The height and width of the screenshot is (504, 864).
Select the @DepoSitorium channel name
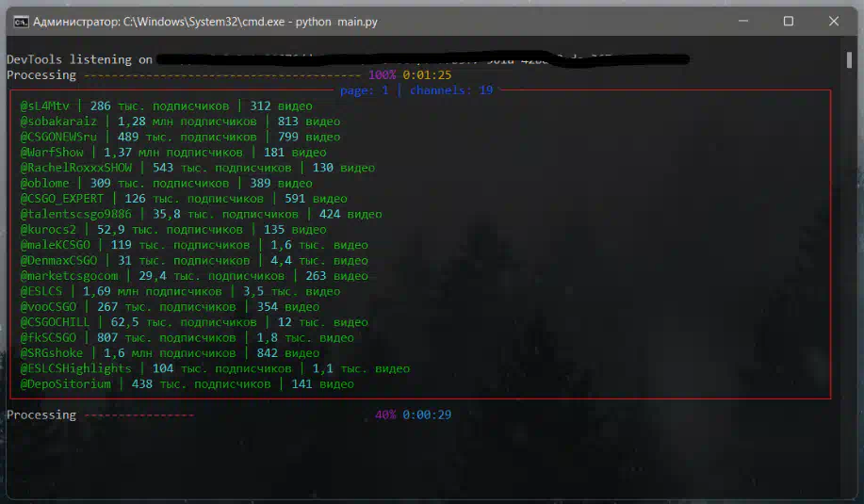[66, 383]
